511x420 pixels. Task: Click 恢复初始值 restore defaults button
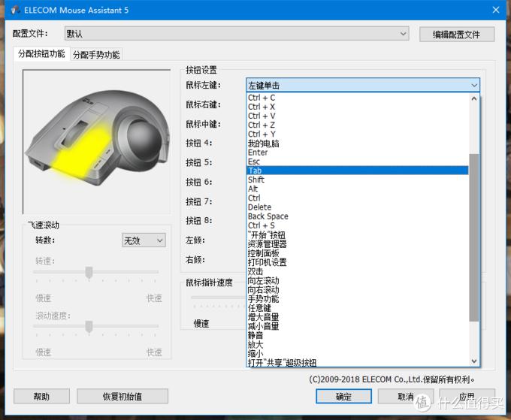click(122, 396)
